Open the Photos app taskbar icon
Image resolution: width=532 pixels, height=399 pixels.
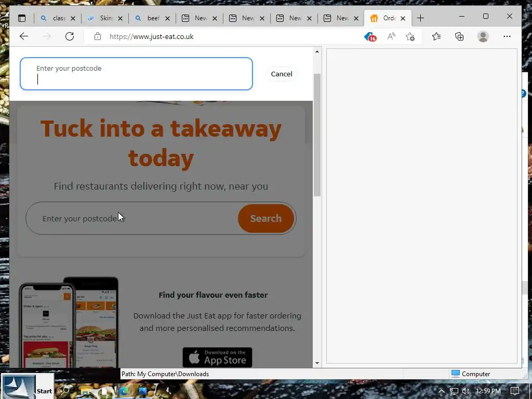pos(142,391)
